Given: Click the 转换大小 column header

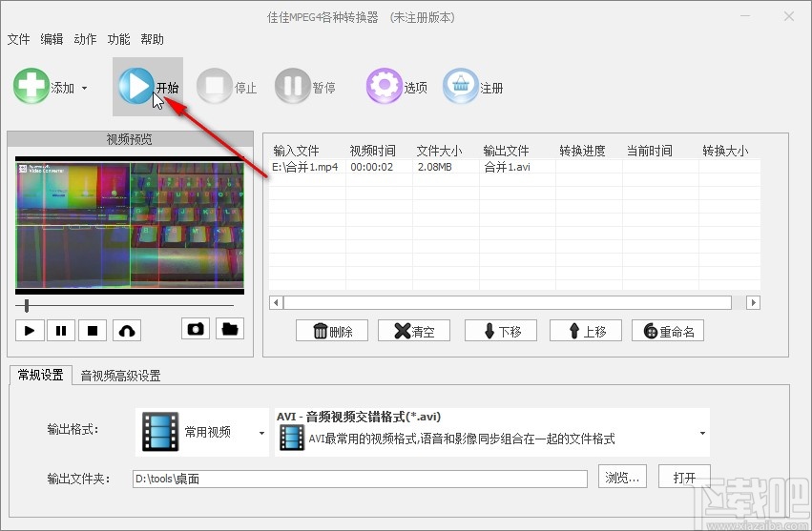Looking at the screenshot, I should coord(725,151).
